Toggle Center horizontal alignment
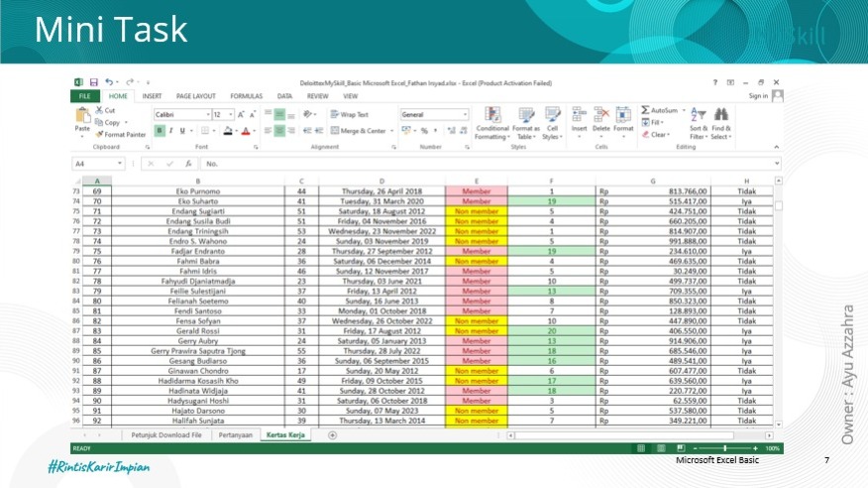Viewport: 868px width, 488px height. point(279,131)
